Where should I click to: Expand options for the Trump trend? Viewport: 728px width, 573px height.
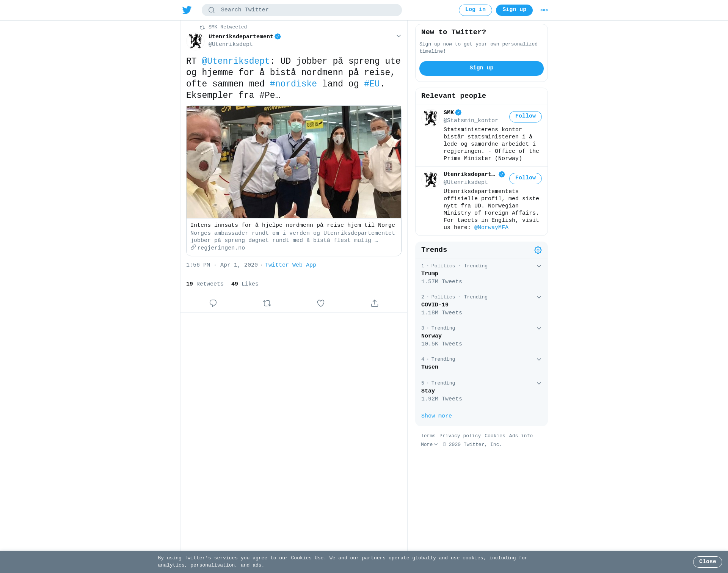(x=539, y=266)
